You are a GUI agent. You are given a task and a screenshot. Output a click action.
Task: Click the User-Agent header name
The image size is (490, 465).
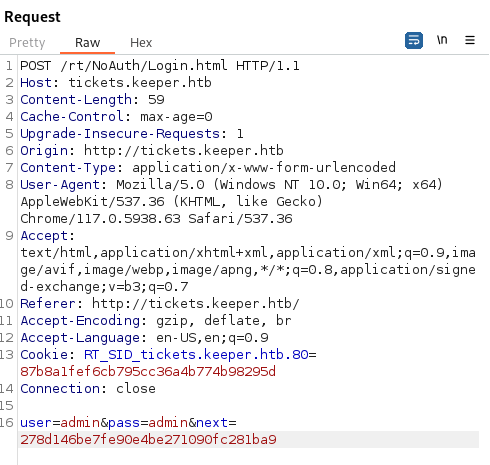(x=60, y=184)
